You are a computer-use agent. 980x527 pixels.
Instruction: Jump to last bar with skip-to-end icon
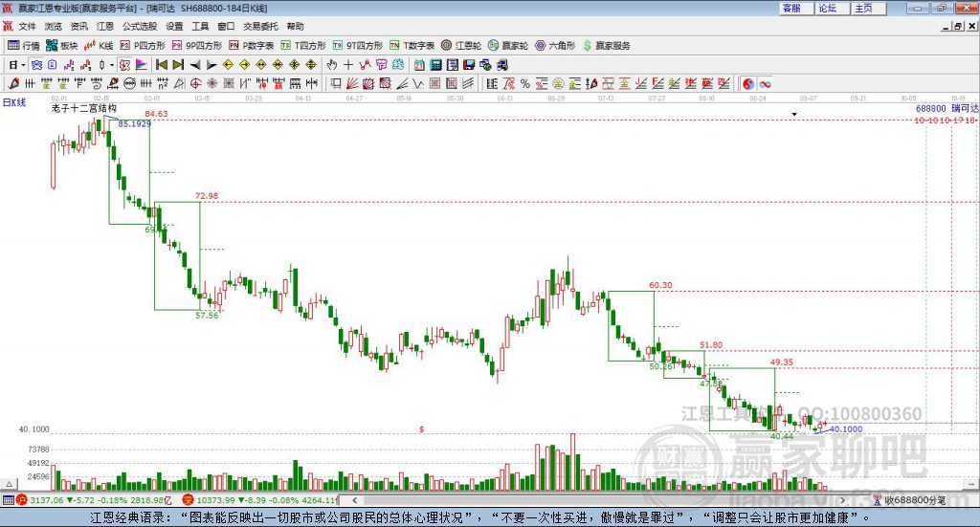pyautogui.click(x=178, y=65)
